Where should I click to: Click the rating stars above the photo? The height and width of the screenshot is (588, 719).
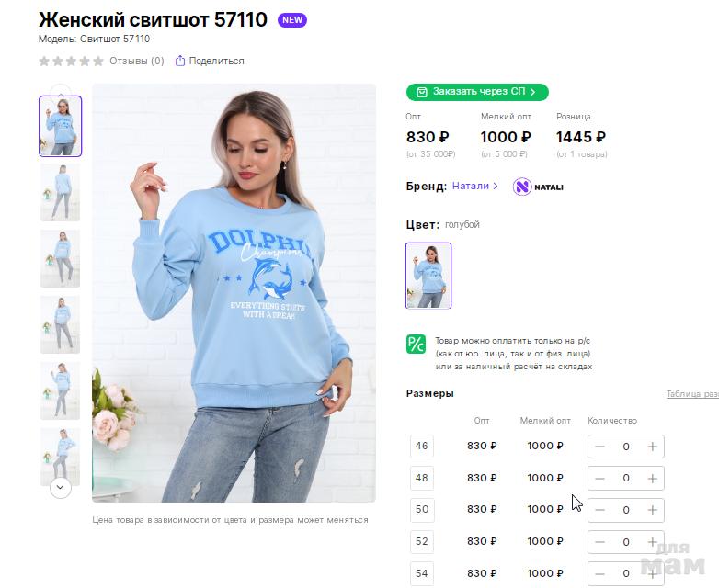[x=71, y=62]
